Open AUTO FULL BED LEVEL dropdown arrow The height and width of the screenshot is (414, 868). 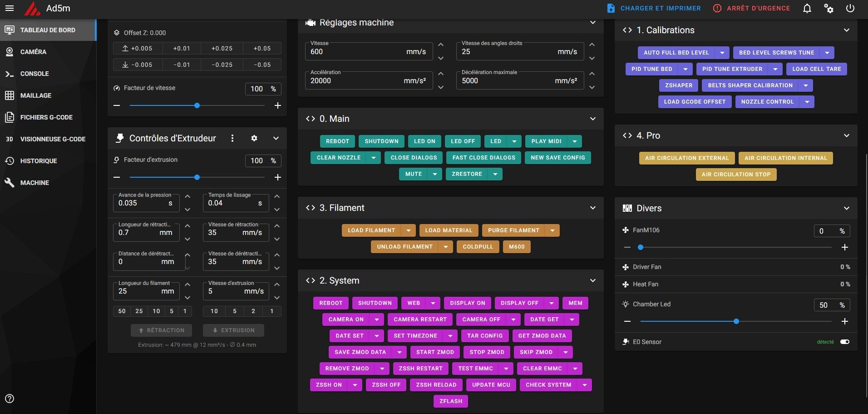[722, 53]
